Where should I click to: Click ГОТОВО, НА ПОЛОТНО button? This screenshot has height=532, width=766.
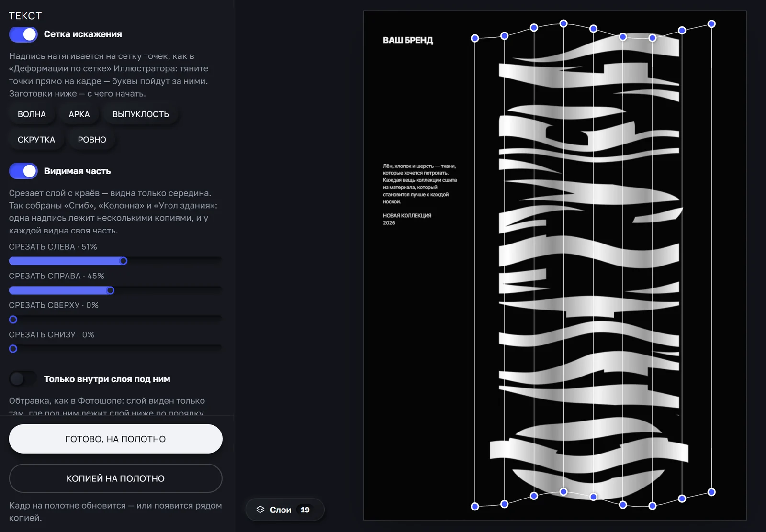pyautogui.click(x=115, y=439)
